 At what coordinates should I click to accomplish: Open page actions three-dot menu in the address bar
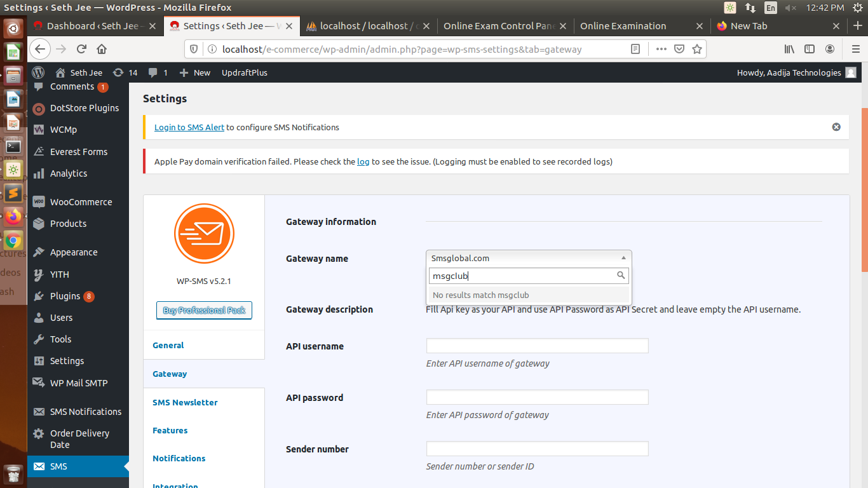pyautogui.click(x=661, y=49)
